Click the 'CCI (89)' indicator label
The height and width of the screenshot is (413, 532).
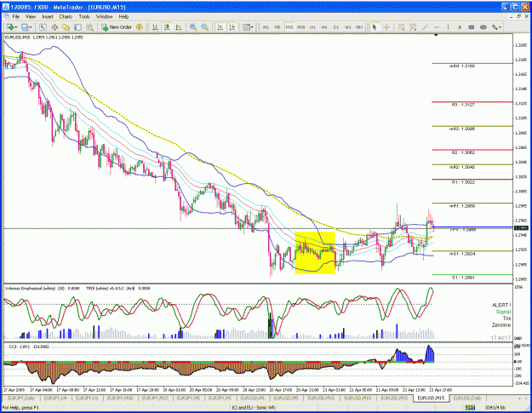click(x=20, y=347)
